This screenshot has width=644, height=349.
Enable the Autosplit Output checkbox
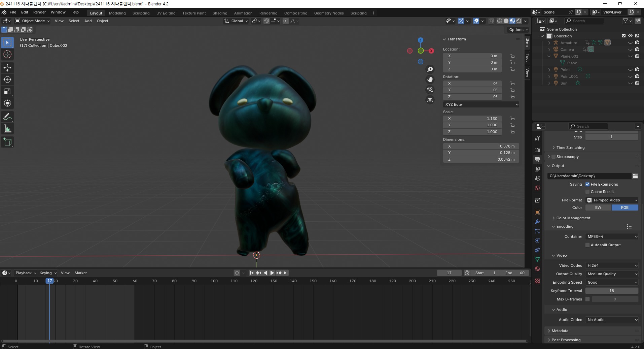coord(587,245)
